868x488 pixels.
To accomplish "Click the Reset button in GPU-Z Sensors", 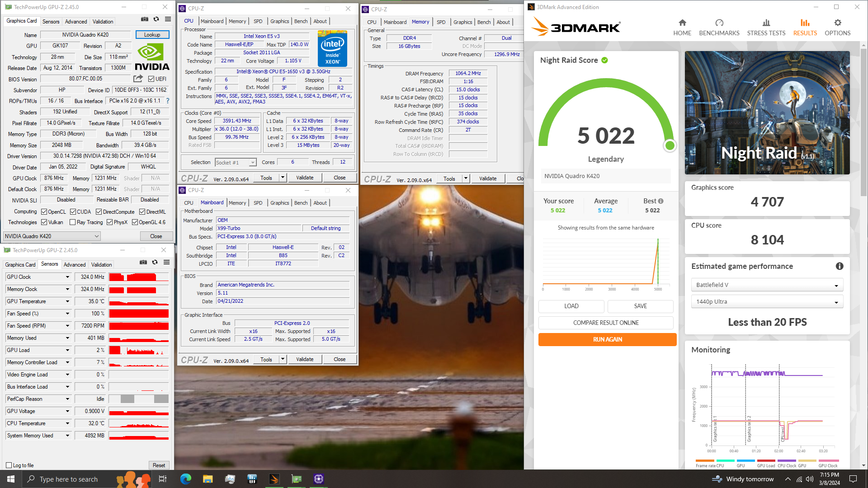I will click(159, 465).
